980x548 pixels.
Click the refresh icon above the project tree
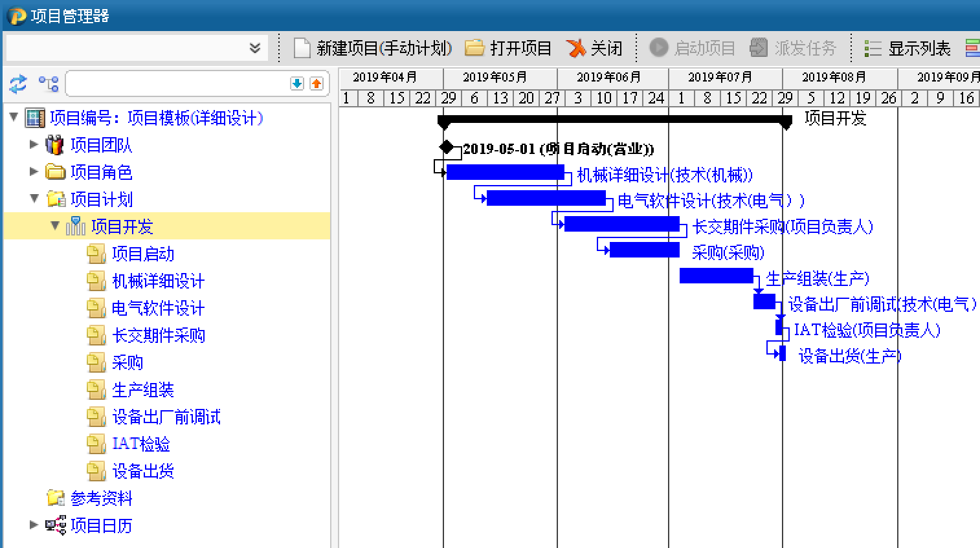[x=17, y=83]
